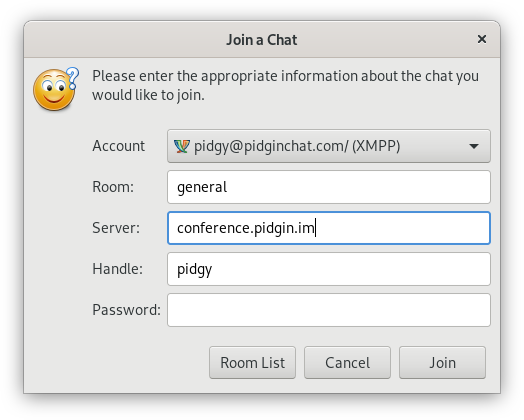The height and width of the screenshot is (420, 524).
Task: Focus the Room field containing general
Action: click(x=329, y=187)
